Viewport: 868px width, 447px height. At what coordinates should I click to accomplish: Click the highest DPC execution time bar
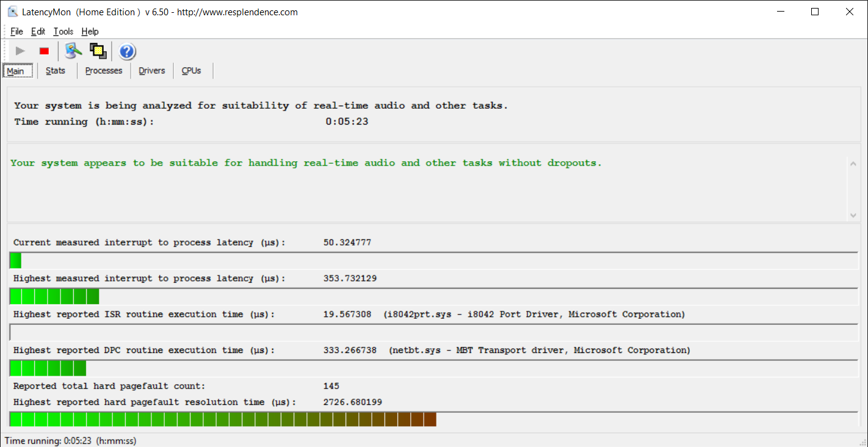[x=433, y=368]
